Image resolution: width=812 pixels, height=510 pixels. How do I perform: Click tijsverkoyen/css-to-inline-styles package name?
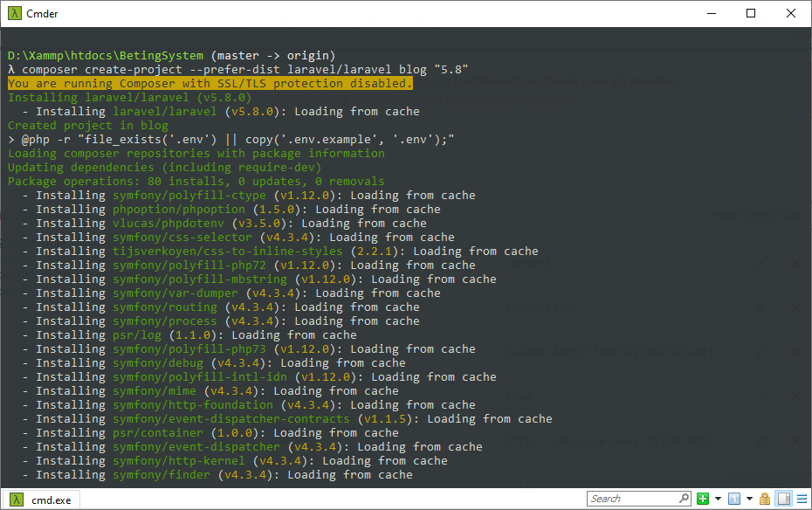click(x=228, y=252)
